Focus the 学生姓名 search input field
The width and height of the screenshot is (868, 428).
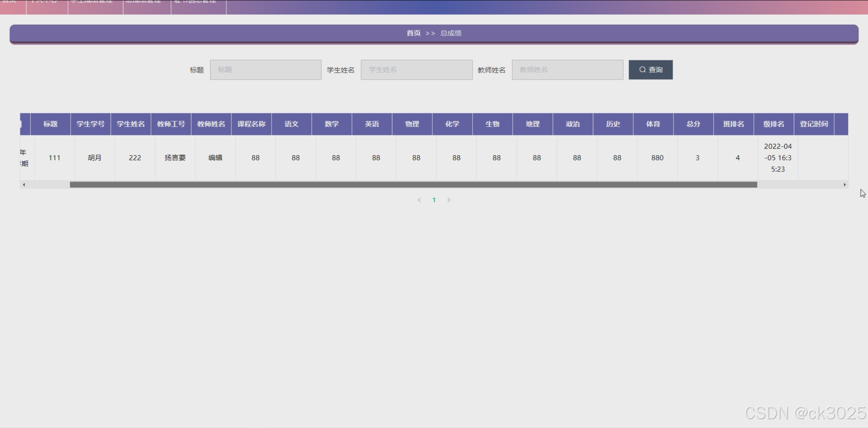(x=417, y=70)
